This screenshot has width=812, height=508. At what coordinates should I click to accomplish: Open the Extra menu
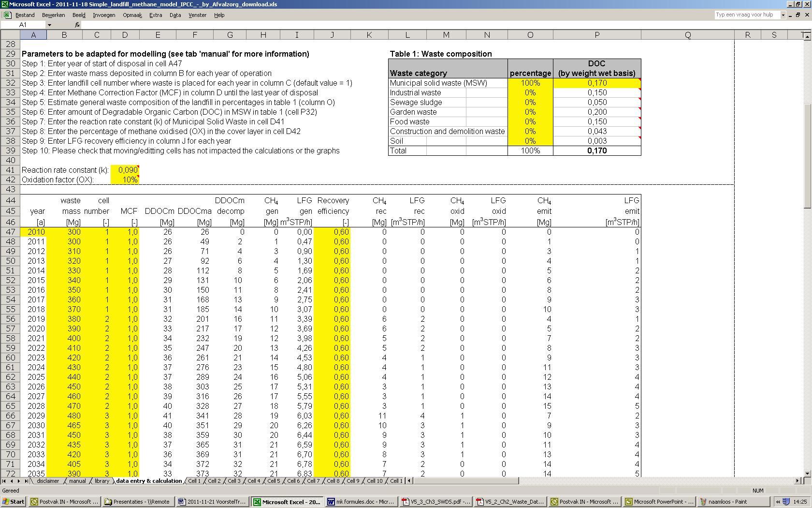pos(156,15)
